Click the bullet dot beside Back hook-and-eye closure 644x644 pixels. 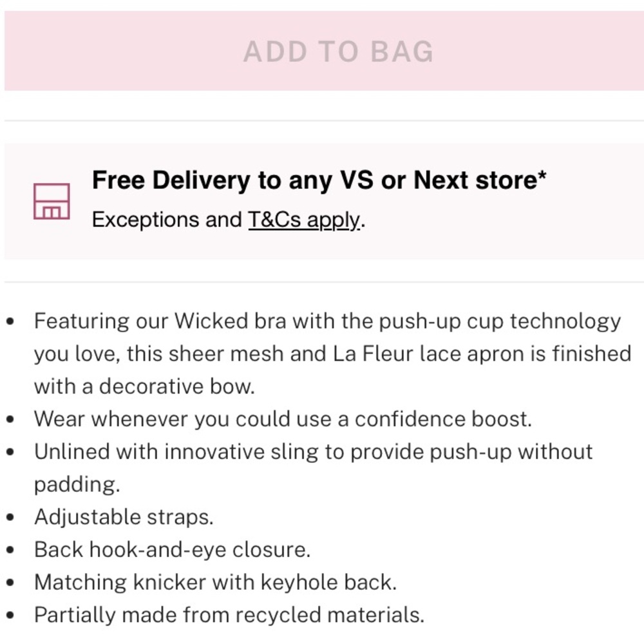point(11,551)
